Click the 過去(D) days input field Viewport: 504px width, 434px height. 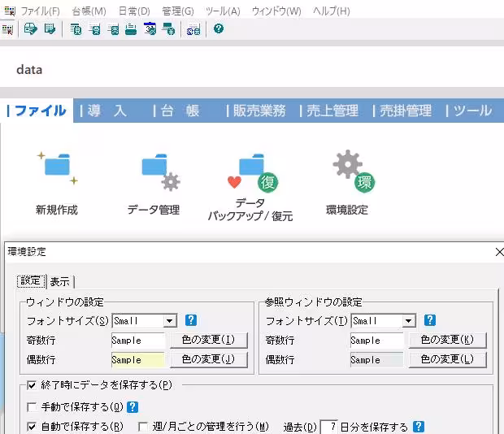329,427
